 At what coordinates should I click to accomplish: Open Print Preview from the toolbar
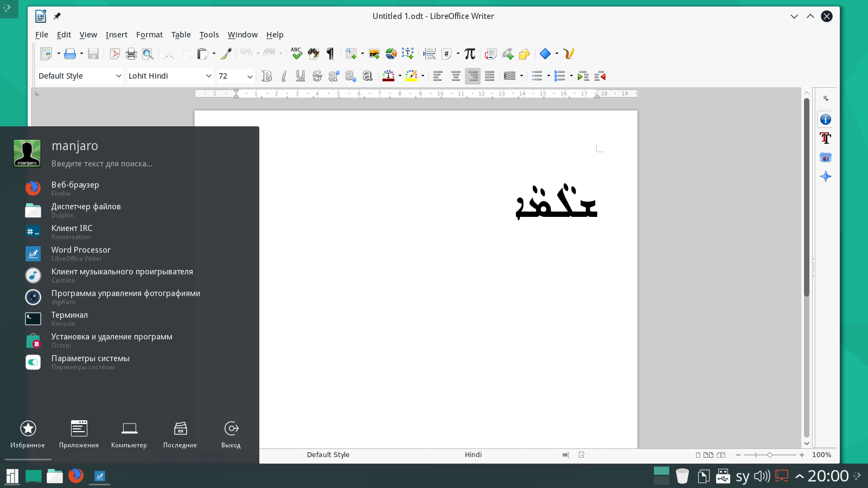(x=148, y=54)
